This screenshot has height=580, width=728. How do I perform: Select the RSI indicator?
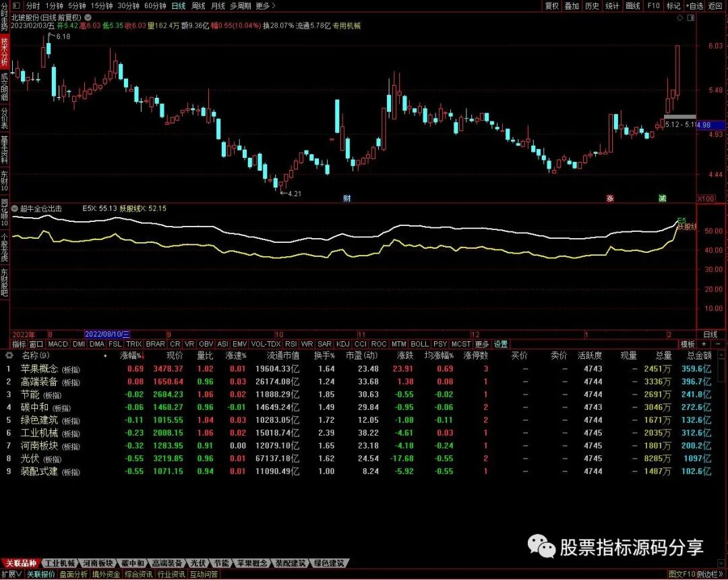click(x=291, y=344)
